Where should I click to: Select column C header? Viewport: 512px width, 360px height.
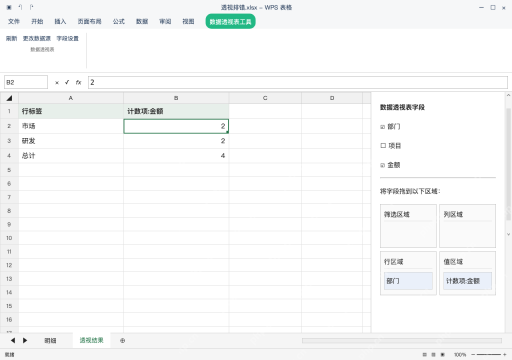pyautogui.click(x=265, y=98)
